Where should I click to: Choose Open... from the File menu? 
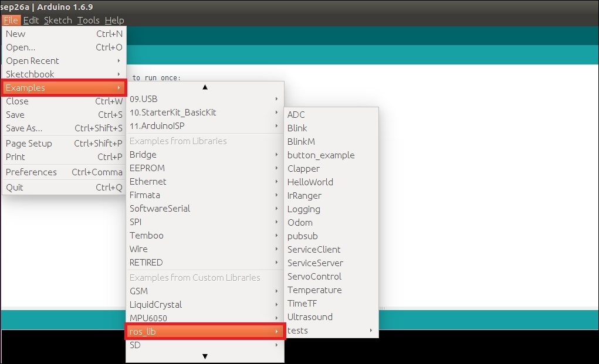(x=64, y=47)
